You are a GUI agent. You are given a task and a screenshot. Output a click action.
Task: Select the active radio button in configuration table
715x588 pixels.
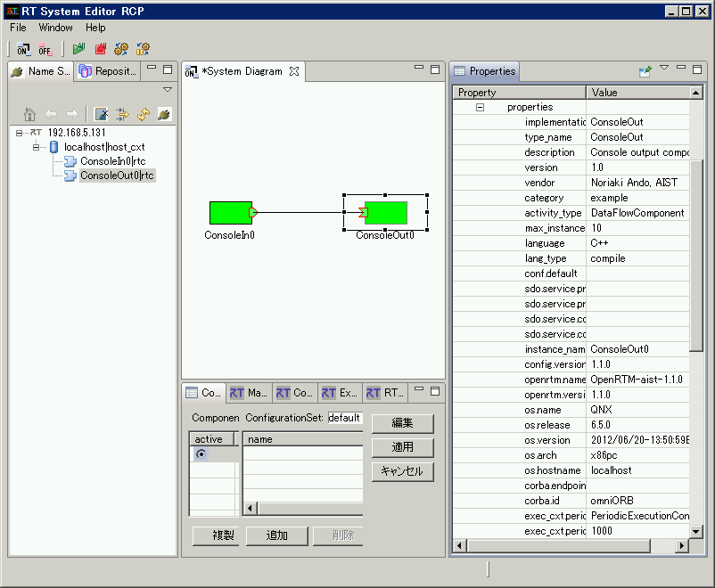point(201,454)
